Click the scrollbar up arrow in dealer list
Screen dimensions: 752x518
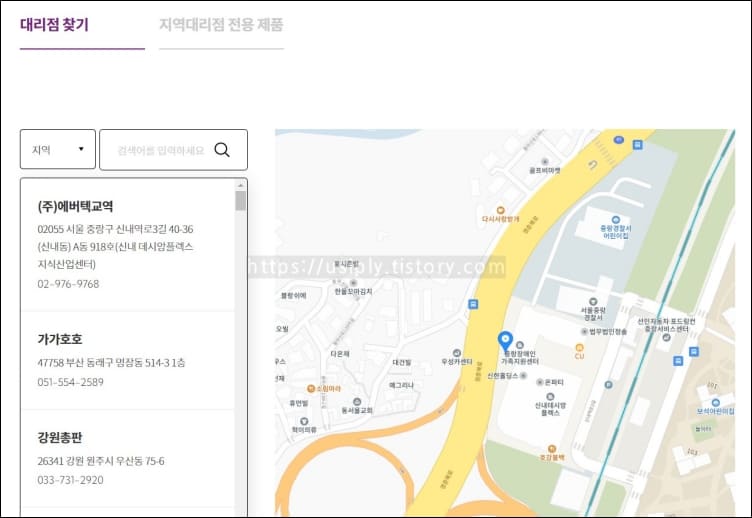pyautogui.click(x=241, y=185)
